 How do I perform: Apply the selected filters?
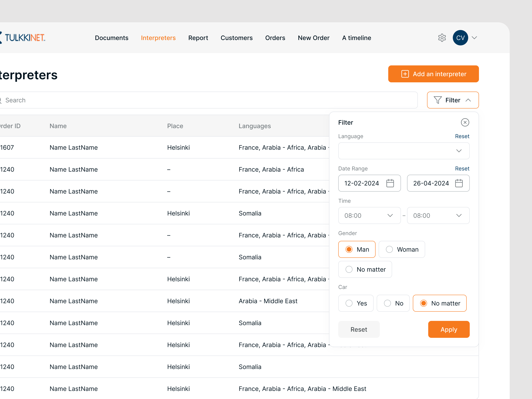(449, 329)
